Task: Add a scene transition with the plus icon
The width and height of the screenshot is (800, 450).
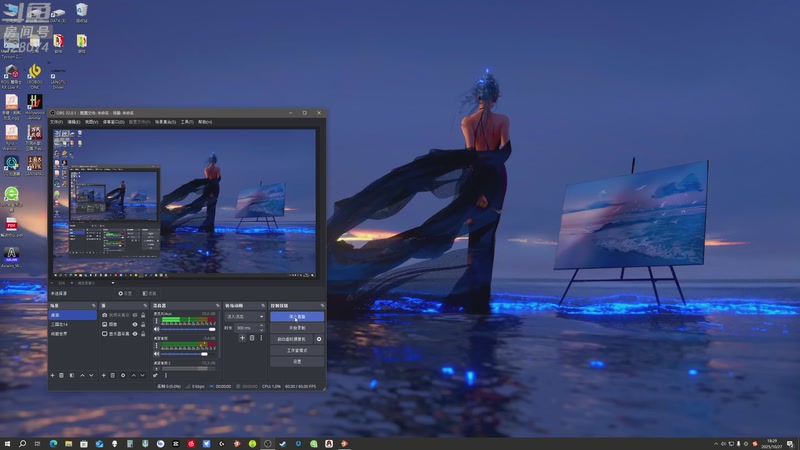Action: [242, 338]
